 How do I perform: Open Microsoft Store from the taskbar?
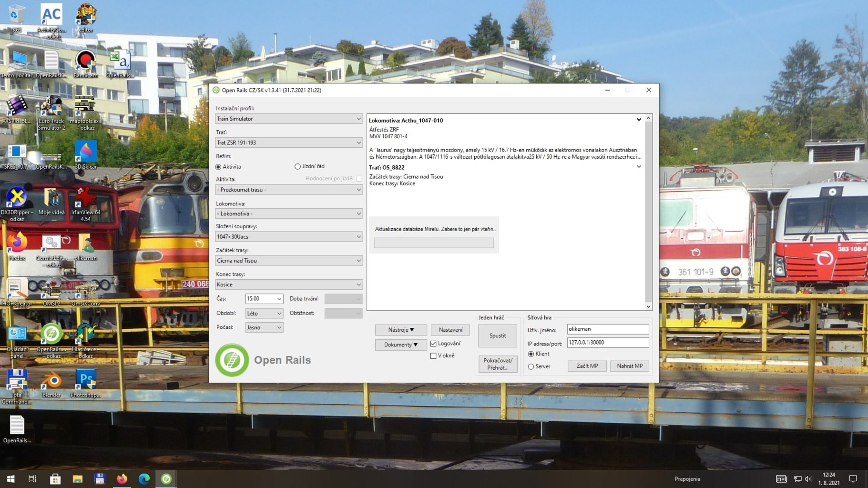coord(55,479)
